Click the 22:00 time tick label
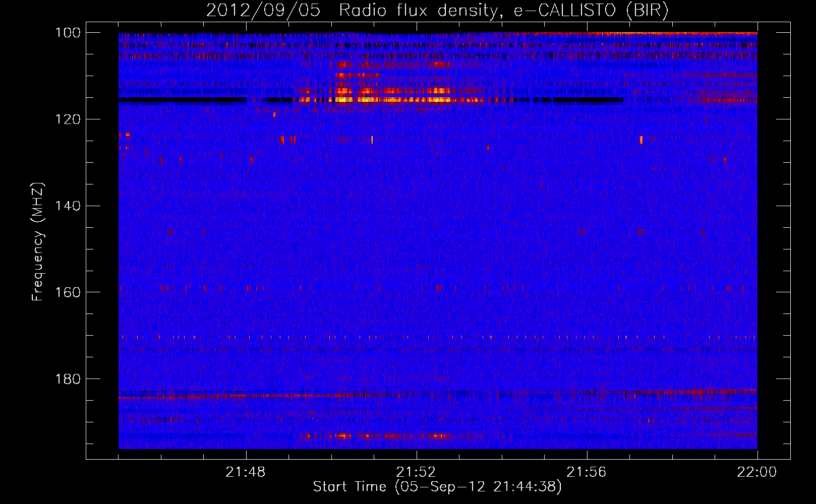This screenshot has width=816, height=504. pos(757,472)
